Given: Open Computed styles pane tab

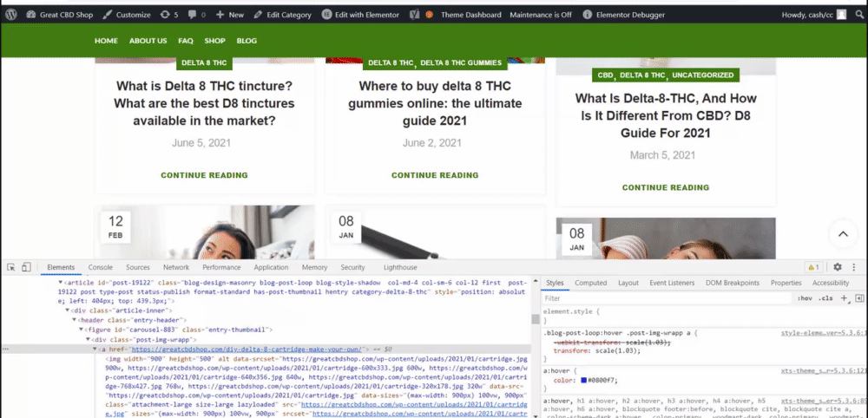Looking at the screenshot, I should pyautogui.click(x=590, y=283).
